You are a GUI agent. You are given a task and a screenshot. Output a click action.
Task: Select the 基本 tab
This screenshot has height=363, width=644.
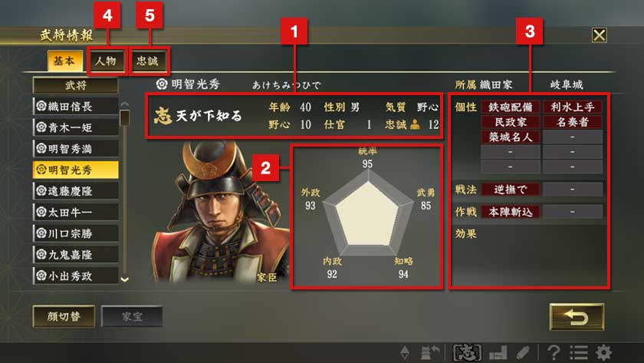click(x=64, y=61)
